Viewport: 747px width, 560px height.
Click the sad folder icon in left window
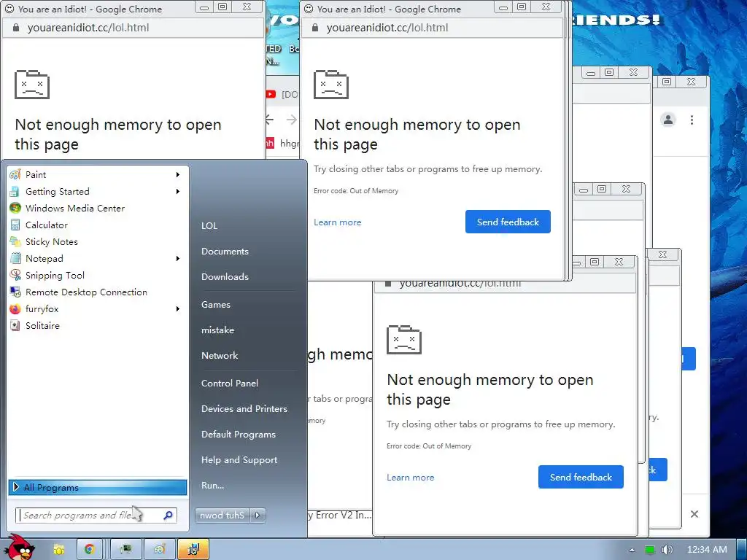coord(32,85)
